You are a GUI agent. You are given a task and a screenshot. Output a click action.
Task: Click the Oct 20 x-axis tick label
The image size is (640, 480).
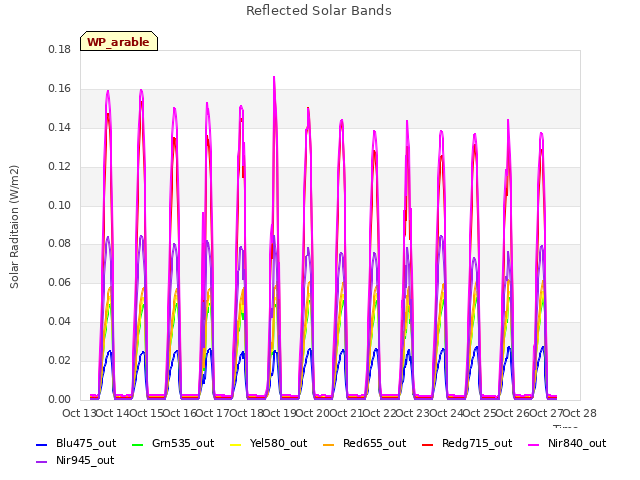313,413
